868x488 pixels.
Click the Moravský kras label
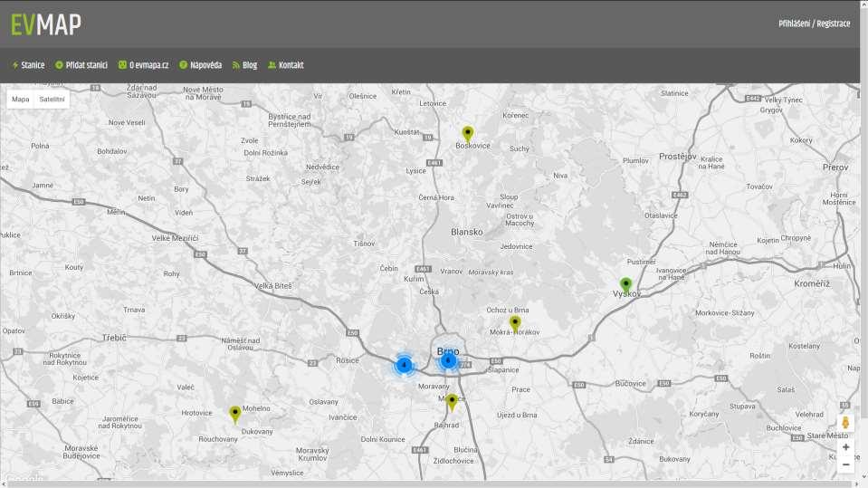(491, 273)
